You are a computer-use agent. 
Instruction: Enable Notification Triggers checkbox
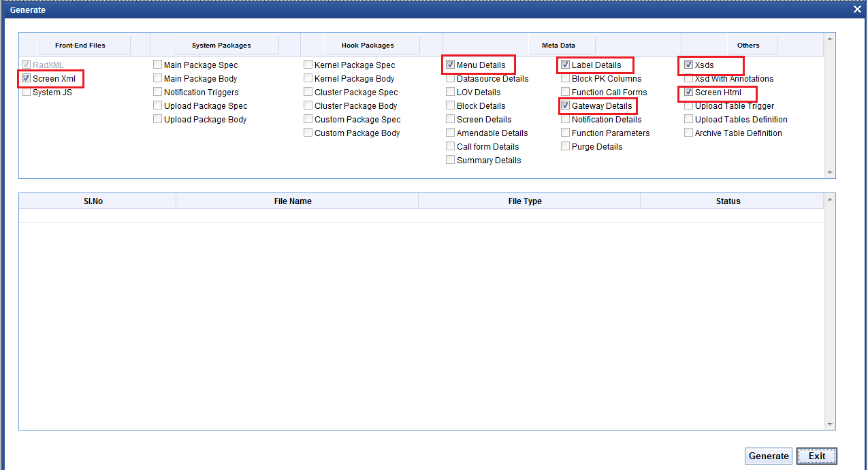[x=158, y=93]
